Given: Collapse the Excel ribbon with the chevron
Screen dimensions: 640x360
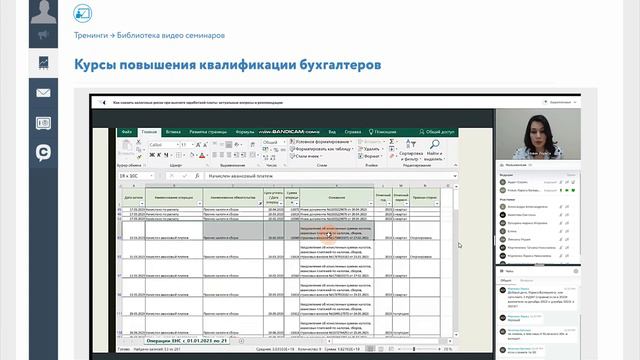Looking at the screenshot, I should (x=455, y=165).
